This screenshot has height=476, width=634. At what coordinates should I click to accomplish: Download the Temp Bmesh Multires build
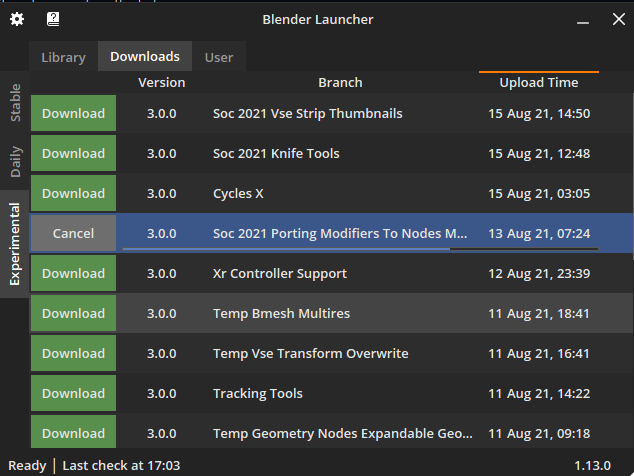74,313
